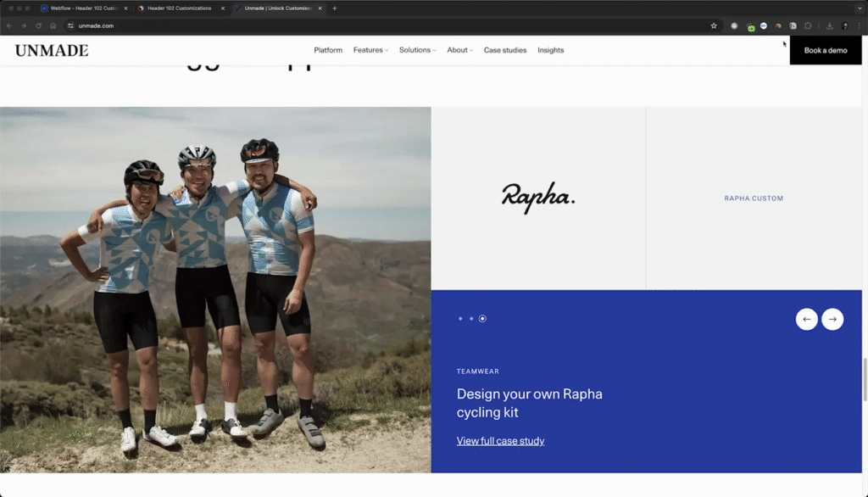Open a new browser tab
This screenshot has width=868, height=497.
[334, 8]
